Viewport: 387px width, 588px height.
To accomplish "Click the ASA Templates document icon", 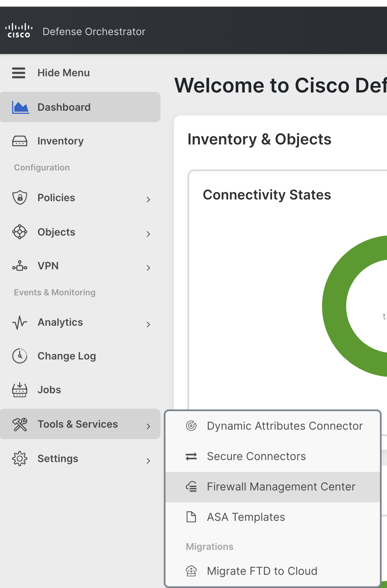I will click(x=191, y=517).
